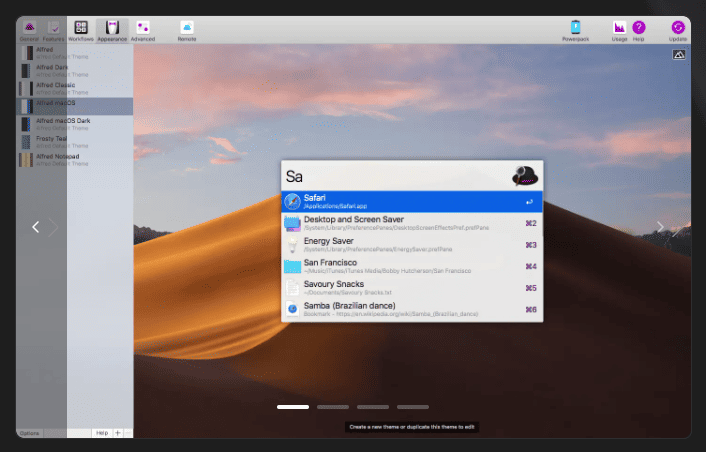The height and width of the screenshot is (452, 706).
Task: Jump to the second slide indicator
Action: point(333,407)
